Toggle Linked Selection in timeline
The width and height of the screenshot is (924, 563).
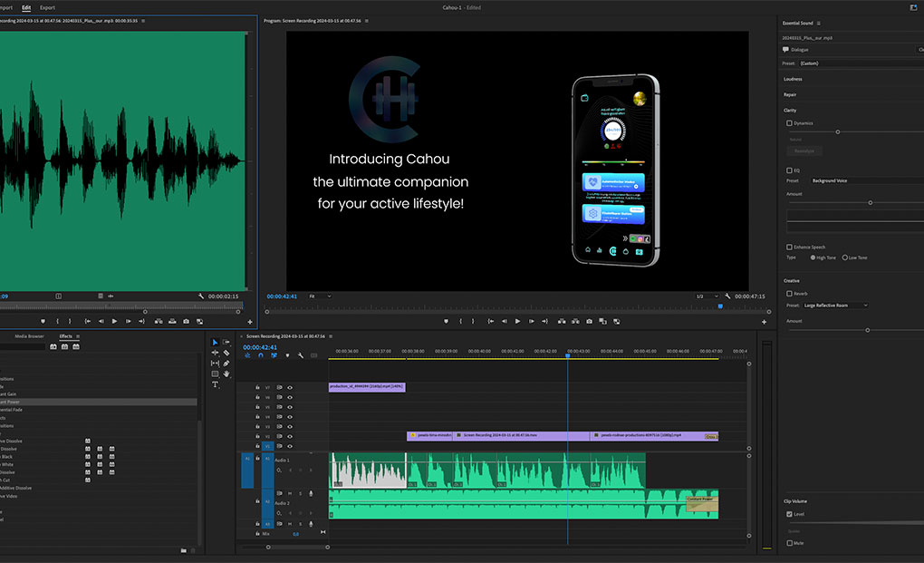[x=274, y=355]
